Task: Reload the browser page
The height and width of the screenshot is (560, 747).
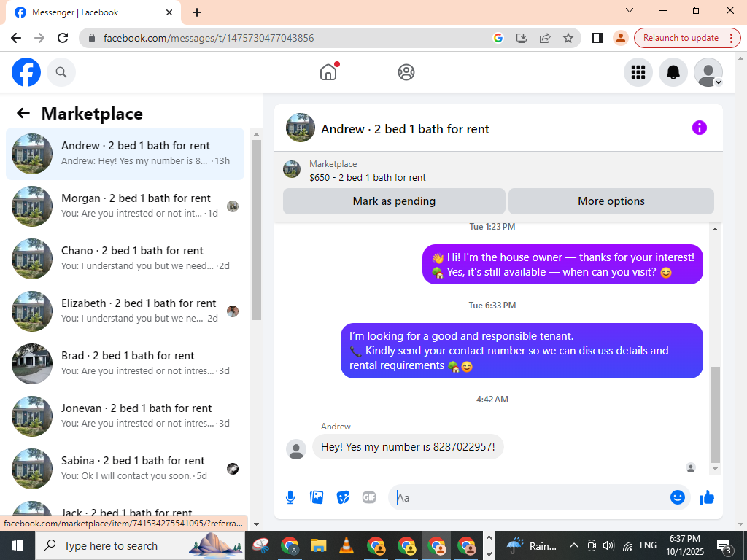Action: tap(63, 38)
